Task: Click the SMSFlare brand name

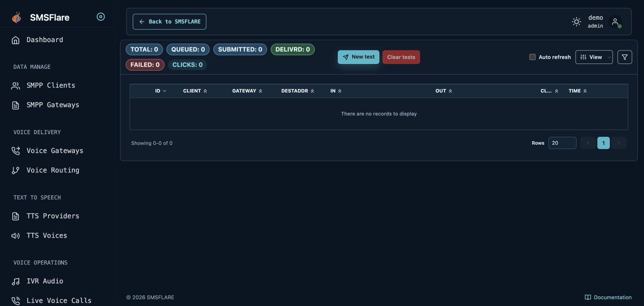Action: [x=50, y=18]
